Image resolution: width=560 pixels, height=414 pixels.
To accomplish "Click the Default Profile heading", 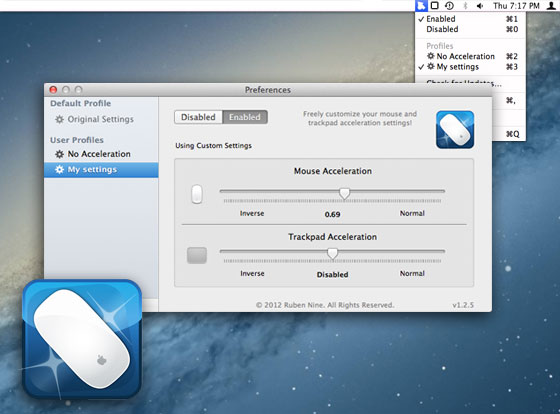I will coord(81,104).
